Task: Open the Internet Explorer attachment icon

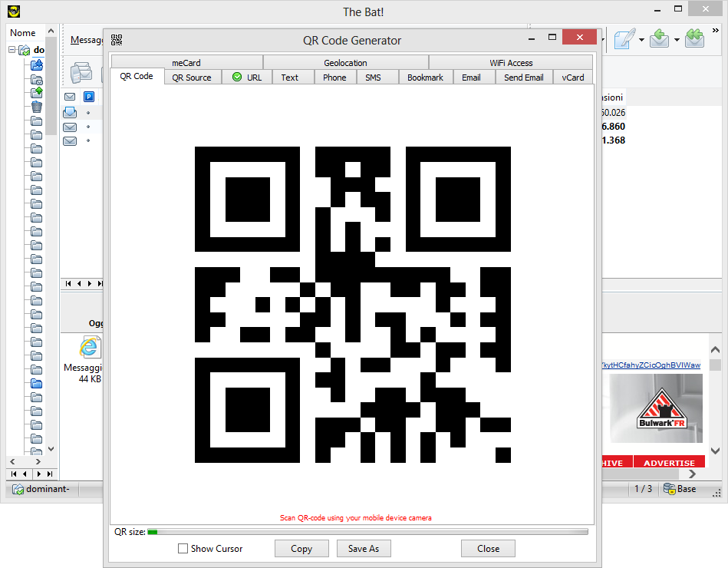Action: point(89,348)
